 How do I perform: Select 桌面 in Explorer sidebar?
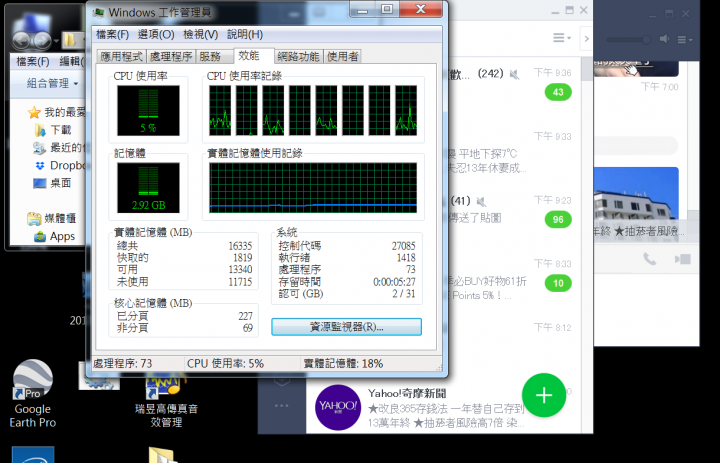pos(52,183)
